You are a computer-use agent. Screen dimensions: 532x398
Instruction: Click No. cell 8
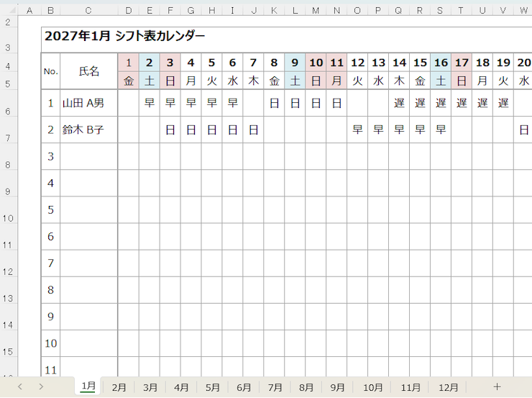51,290
